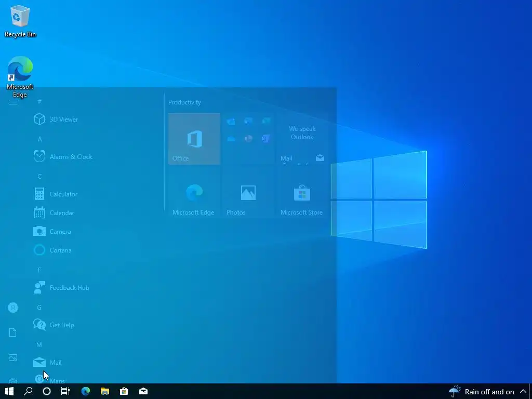Open the Office tile
The height and width of the screenshot is (399, 532).
tap(194, 139)
